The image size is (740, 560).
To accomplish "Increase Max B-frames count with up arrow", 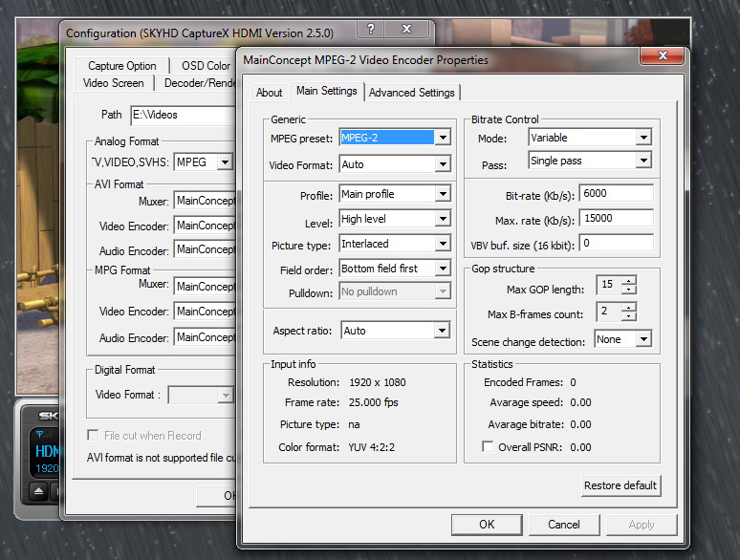I will click(628, 308).
